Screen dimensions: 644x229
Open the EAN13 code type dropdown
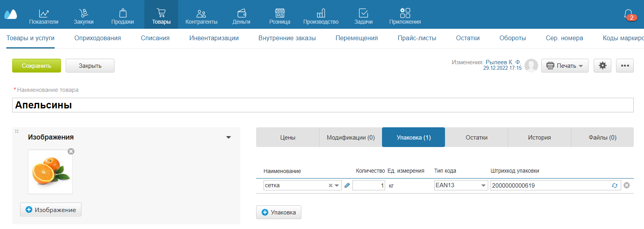tap(483, 186)
